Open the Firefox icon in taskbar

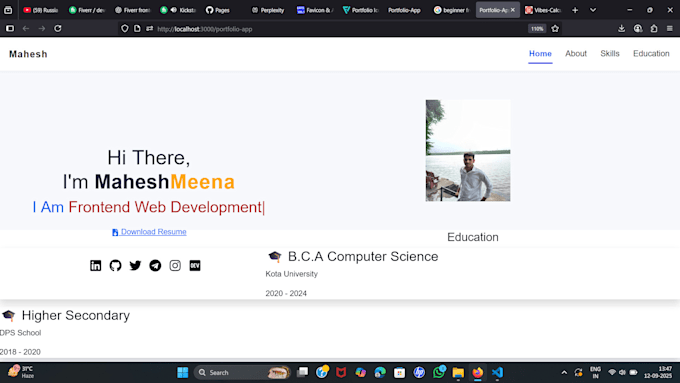[477, 373]
